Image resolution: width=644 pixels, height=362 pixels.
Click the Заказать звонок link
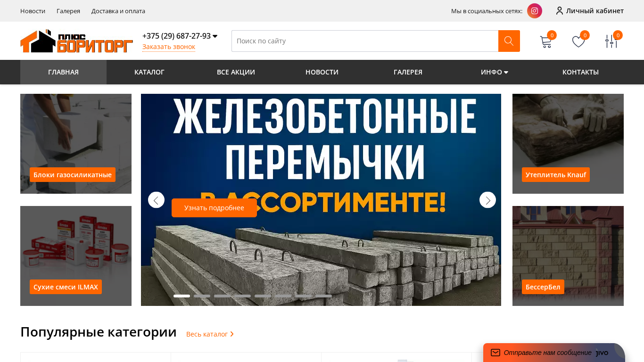[x=169, y=47]
